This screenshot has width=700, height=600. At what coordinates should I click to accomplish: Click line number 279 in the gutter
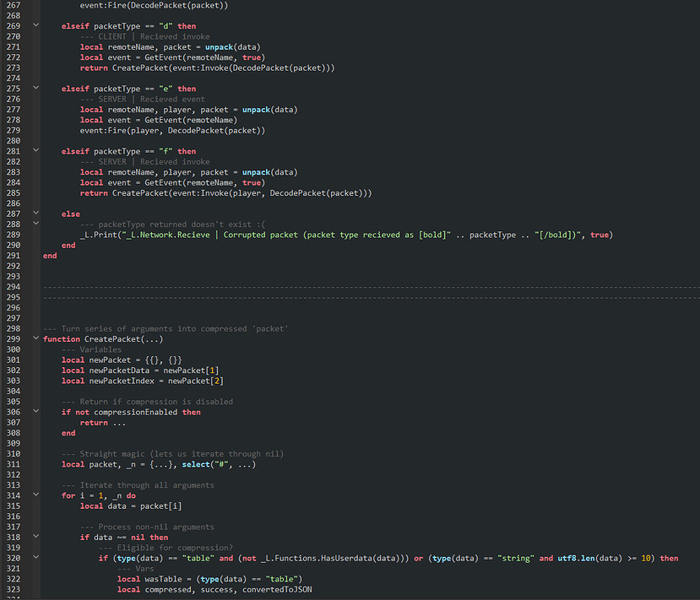[13, 130]
